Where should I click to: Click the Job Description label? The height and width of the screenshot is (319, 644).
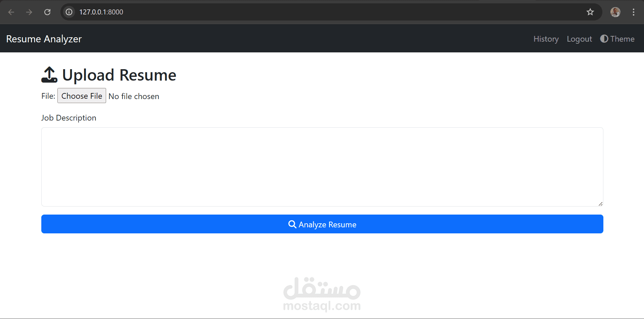coord(69,118)
